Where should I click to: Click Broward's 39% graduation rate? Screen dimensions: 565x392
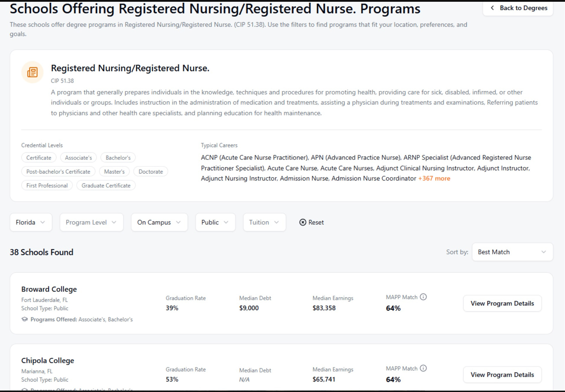pyautogui.click(x=172, y=308)
